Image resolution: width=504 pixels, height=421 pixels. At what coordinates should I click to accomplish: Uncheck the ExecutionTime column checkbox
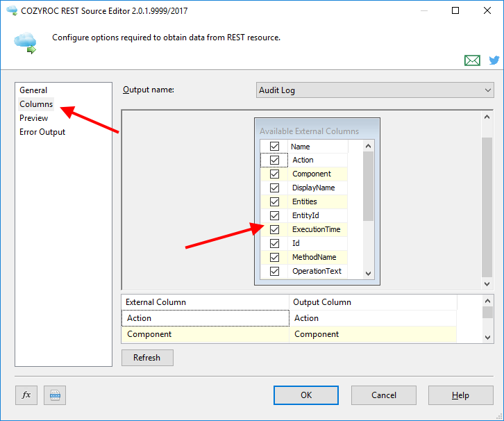(x=274, y=229)
